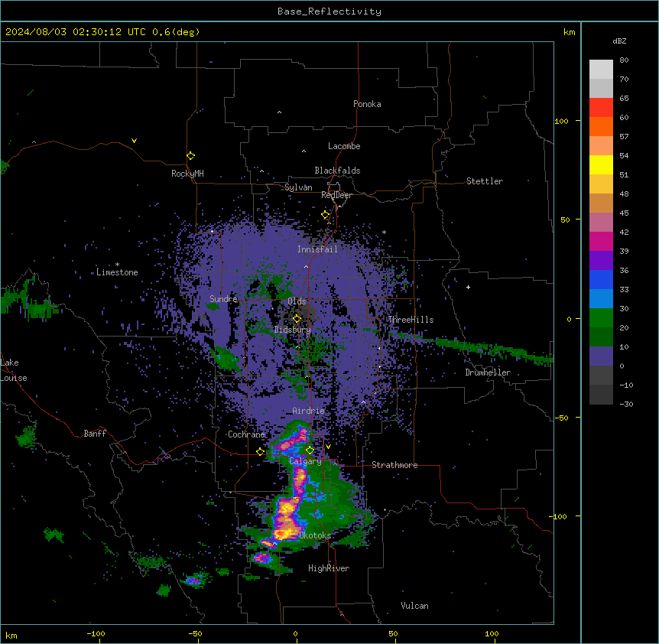659x644 pixels.
Task: Click the bright green 20-30 dBZ legend swatch
Action: (x=601, y=318)
